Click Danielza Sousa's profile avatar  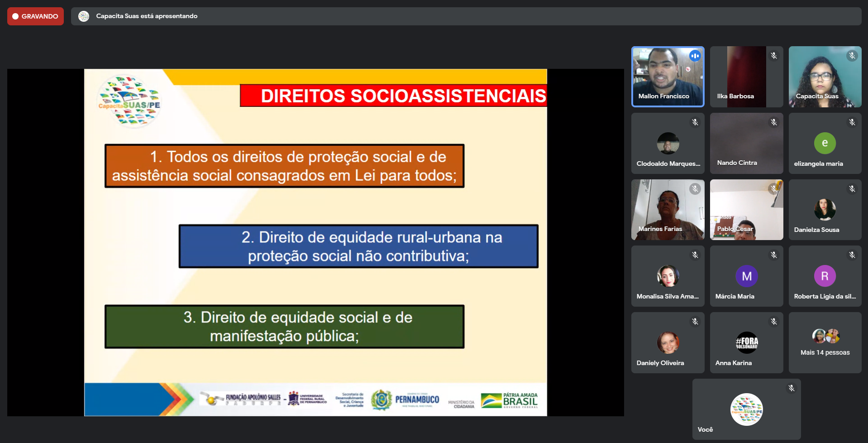click(x=825, y=209)
